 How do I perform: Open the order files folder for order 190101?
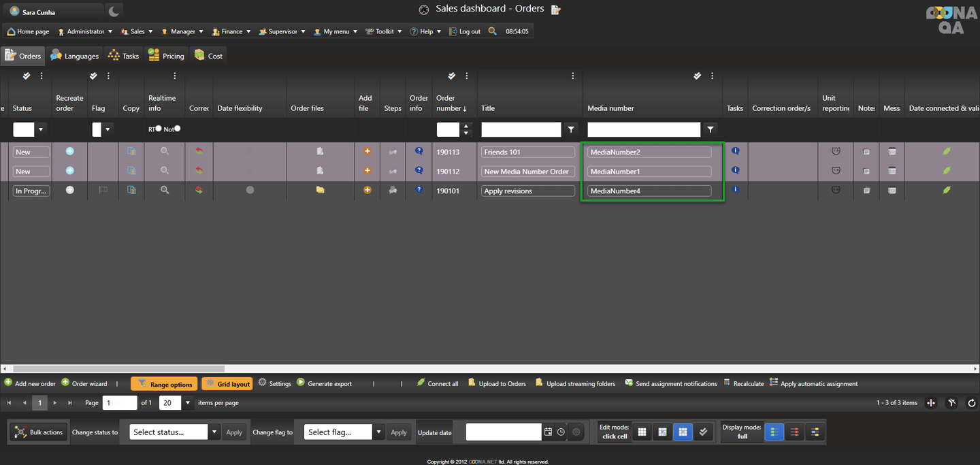(x=320, y=190)
